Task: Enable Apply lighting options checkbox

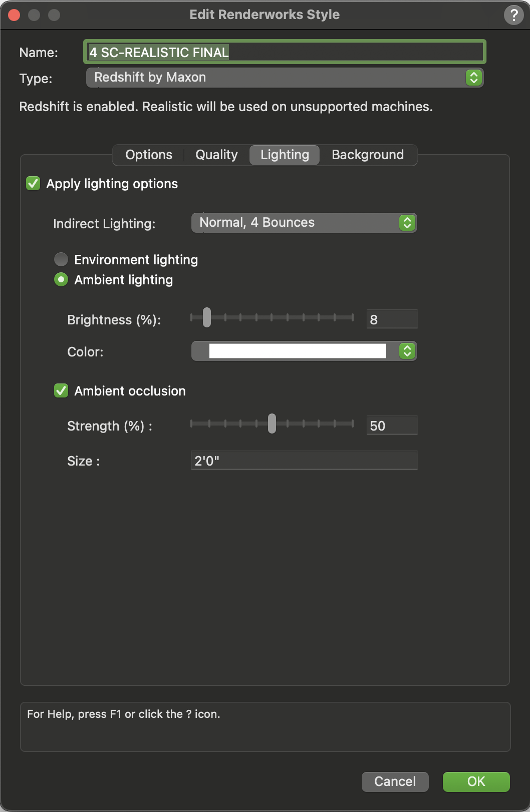Action: click(33, 184)
